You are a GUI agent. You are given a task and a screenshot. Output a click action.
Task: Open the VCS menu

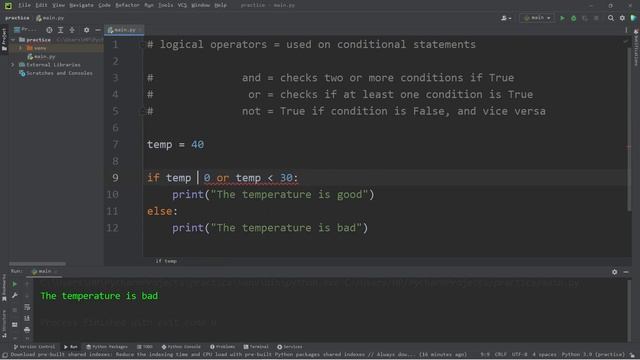182,5
